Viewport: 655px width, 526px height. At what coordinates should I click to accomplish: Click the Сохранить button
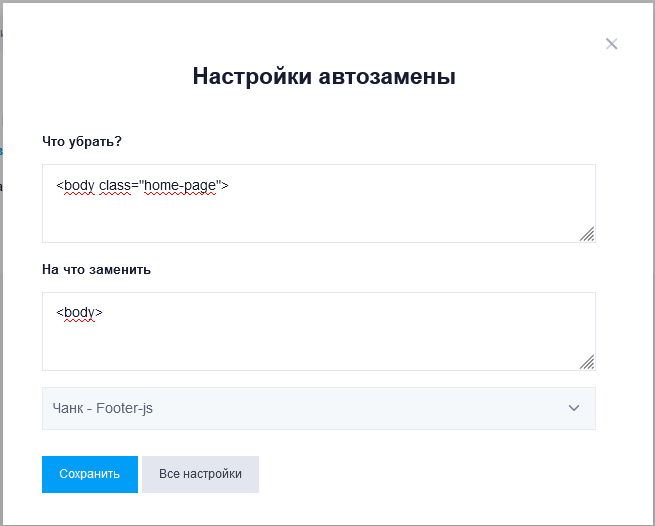[90, 474]
